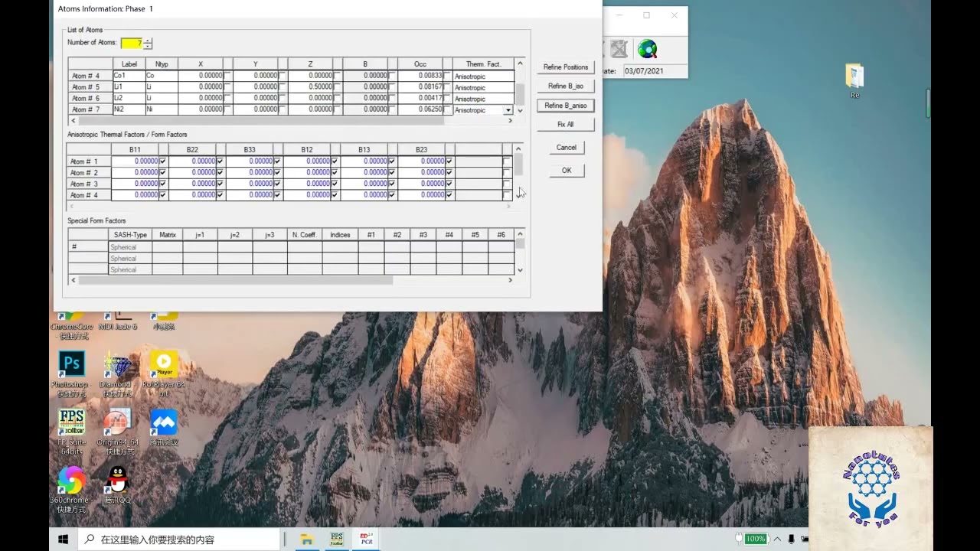This screenshot has width=980, height=551.
Task: Open the MDI Jade 6 shortcut
Action: point(117,321)
